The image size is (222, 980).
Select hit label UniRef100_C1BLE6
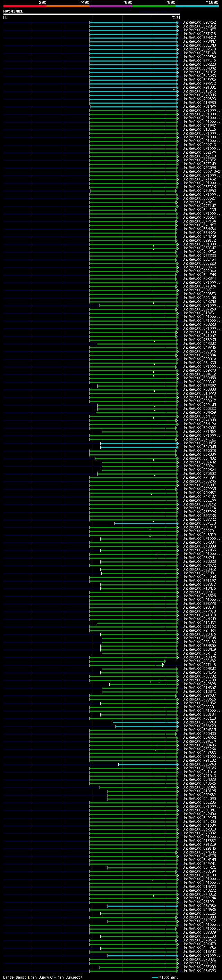coord(199,129)
